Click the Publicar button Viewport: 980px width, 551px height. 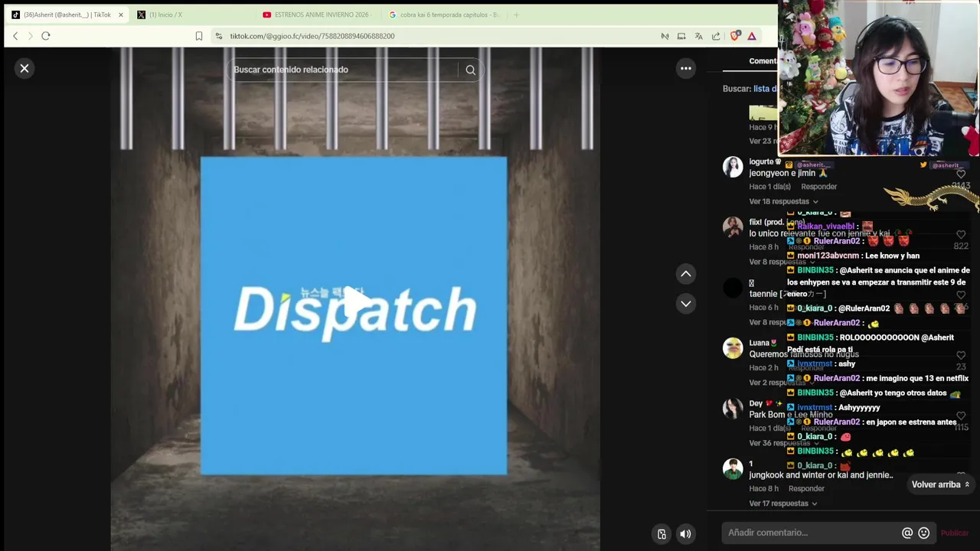(x=955, y=533)
